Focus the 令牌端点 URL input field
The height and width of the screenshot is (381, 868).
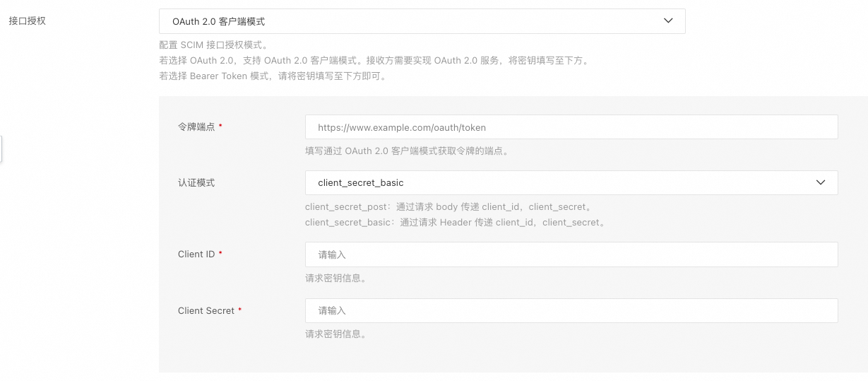[571, 127]
